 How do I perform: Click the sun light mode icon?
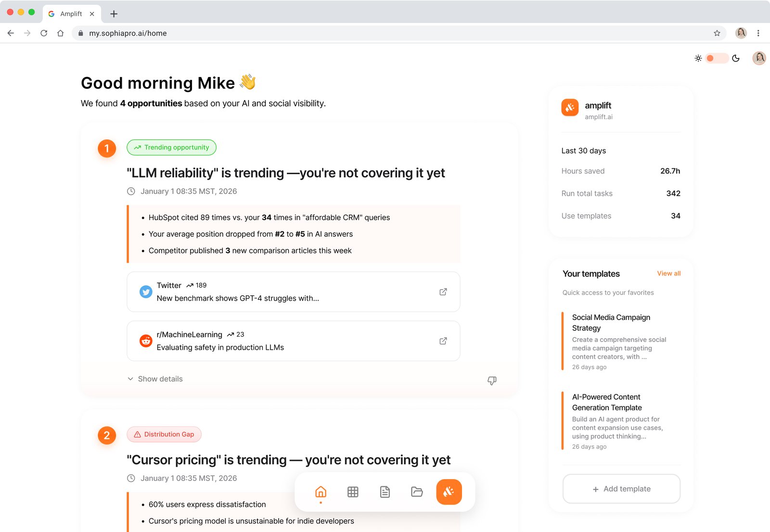pyautogui.click(x=698, y=58)
